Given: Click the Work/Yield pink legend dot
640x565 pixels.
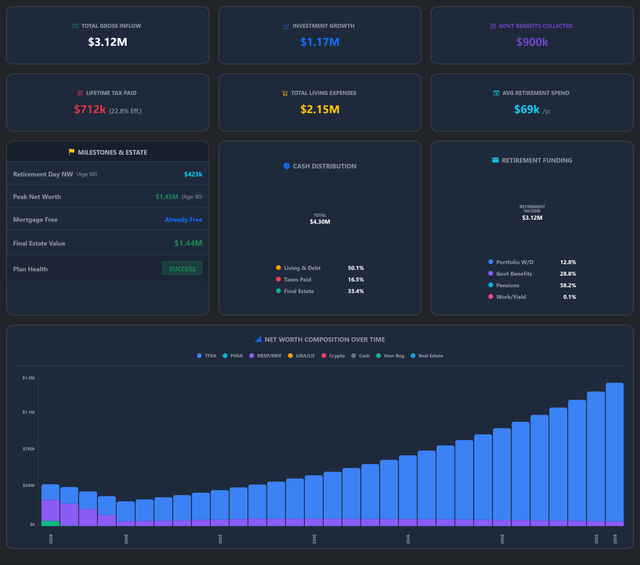Looking at the screenshot, I should point(491,296).
